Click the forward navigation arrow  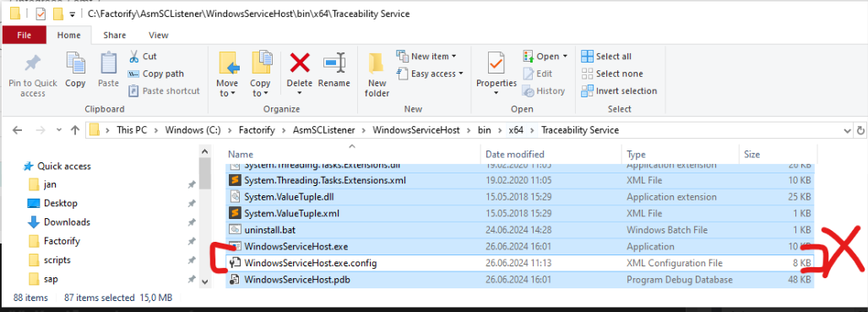41,130
